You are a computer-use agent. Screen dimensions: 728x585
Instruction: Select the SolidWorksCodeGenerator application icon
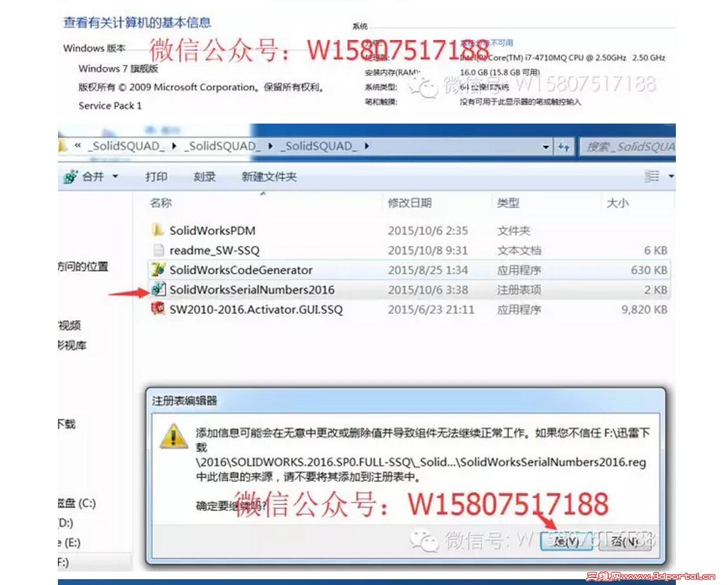tap(158, 269)
